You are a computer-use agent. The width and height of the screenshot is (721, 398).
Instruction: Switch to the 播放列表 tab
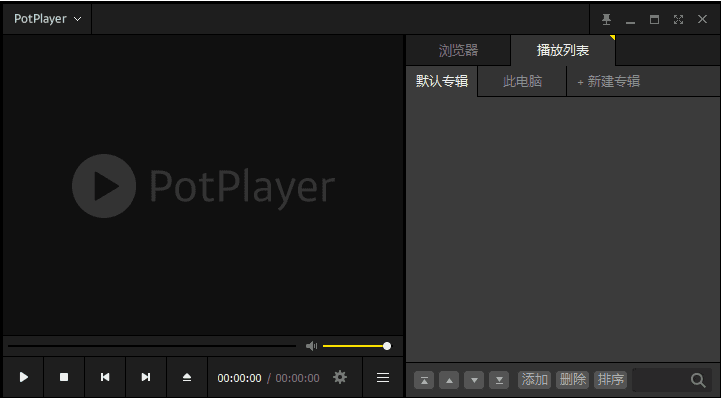pyautogui.click(x=563, y=50)
